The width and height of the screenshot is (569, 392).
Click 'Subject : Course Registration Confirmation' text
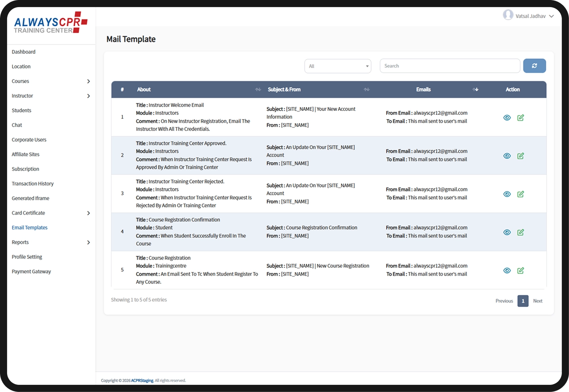click(312, 228)
